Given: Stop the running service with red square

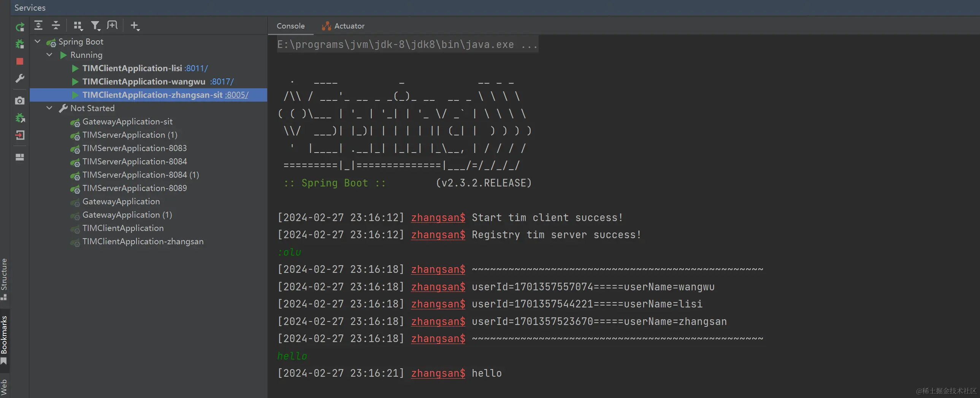Looking at the screenshot, I should click(20, 61).
